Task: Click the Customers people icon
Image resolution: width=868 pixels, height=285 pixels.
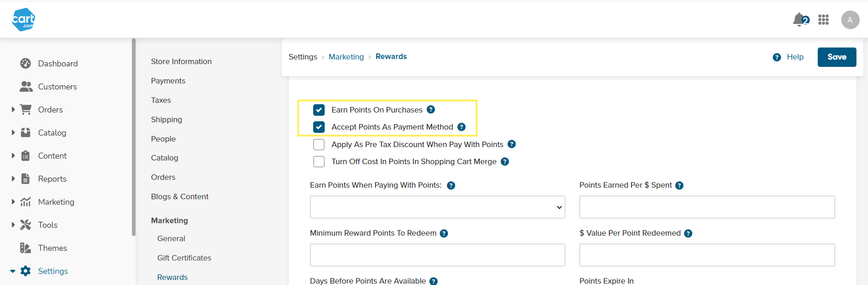Action: click(x=26, y=86)
